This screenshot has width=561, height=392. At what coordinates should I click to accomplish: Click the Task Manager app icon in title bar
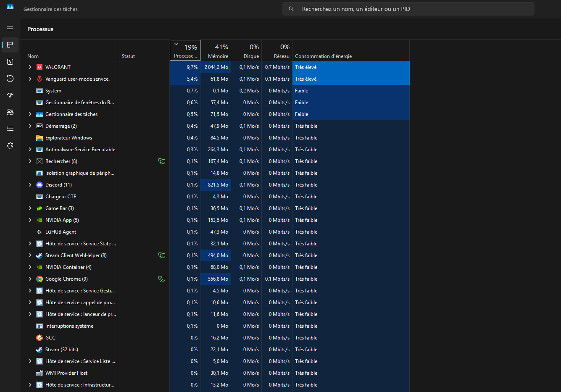coord(10,7)
